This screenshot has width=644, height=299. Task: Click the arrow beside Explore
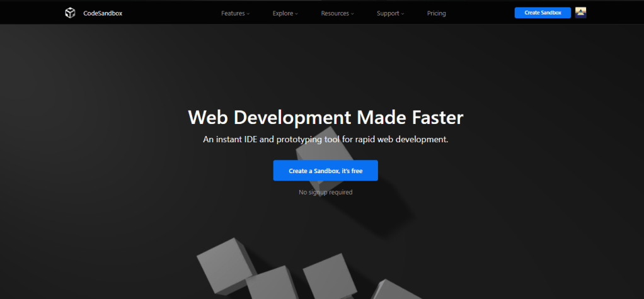coord(296,14)
